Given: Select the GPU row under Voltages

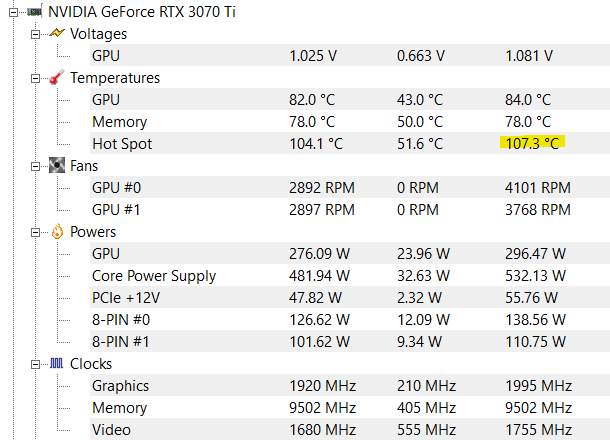Looking at the screenshot, I should 350,55.
